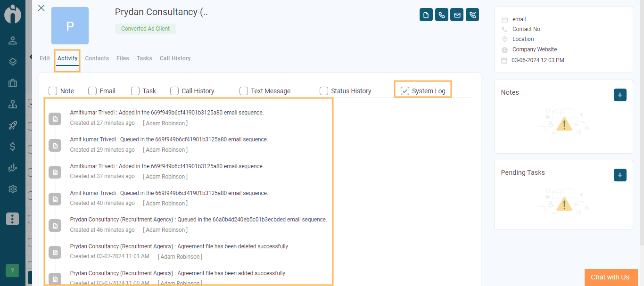Click the phone call icon button
This screenshot has height=286, width=644.
[x=441, y=15]
